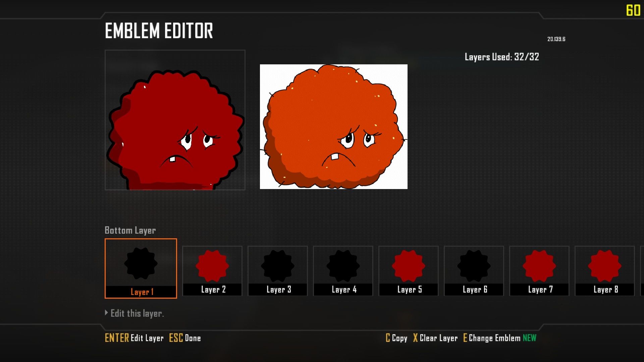This screenshot has height=362, width=644.
Task: Select the red Layer 8 shape icon
Action: (x=605, y=266)
